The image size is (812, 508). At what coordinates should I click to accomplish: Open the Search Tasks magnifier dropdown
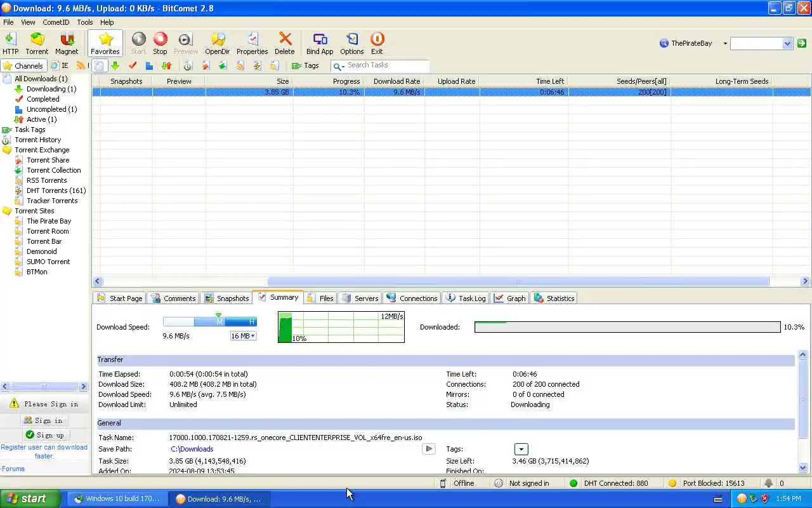tap(339, 66)
